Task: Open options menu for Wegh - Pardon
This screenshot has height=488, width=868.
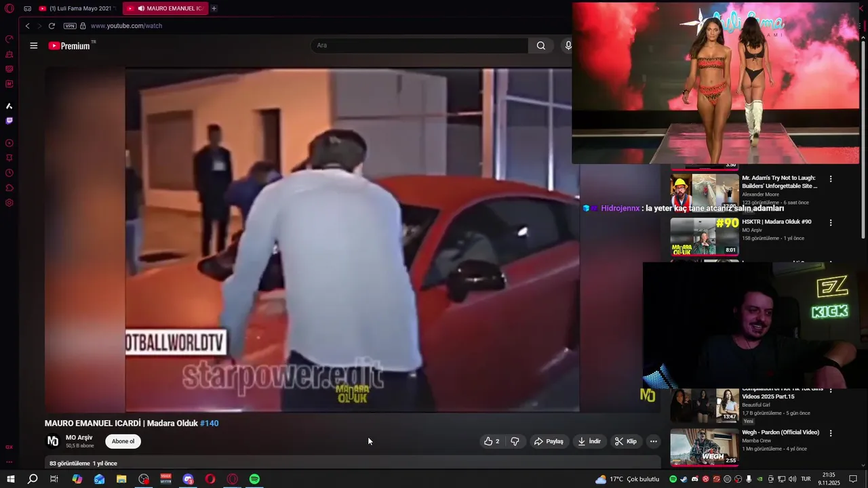Action: point(831,433)
